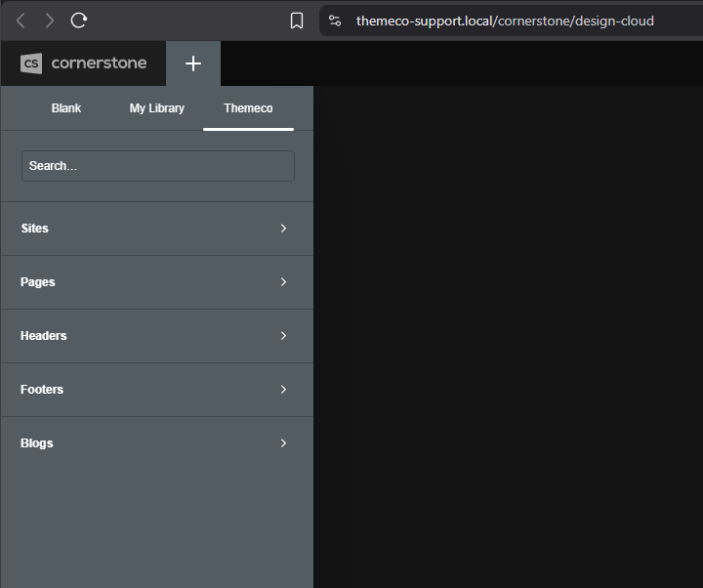Viewport: 703px width, 588px height.
Task: Click the chevron arrow on Blogs row
Action: point(283,443)
